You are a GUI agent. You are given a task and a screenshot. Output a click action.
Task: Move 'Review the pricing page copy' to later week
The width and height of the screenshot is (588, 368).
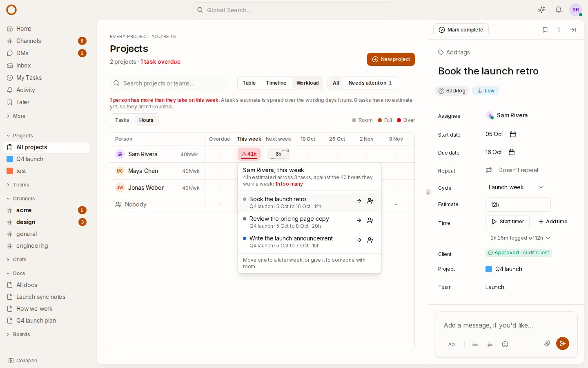[x=359, y=220]
